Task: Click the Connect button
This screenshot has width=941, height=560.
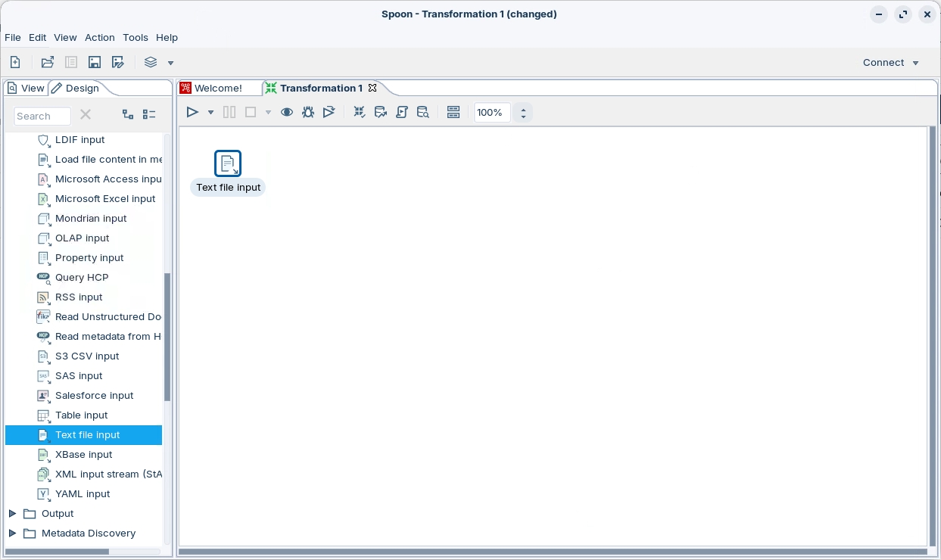Action: (x=890, y=63)
